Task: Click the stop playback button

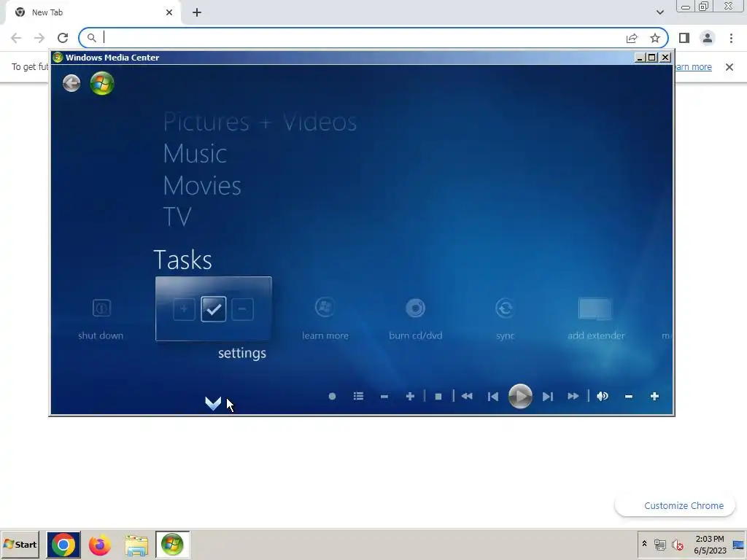Action: click(x=438, y=396)
